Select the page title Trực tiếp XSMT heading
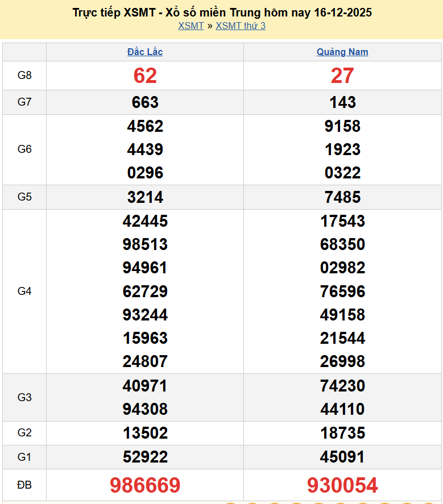The image size is (443, 504). pyautogui.click(x=222, y=13)
